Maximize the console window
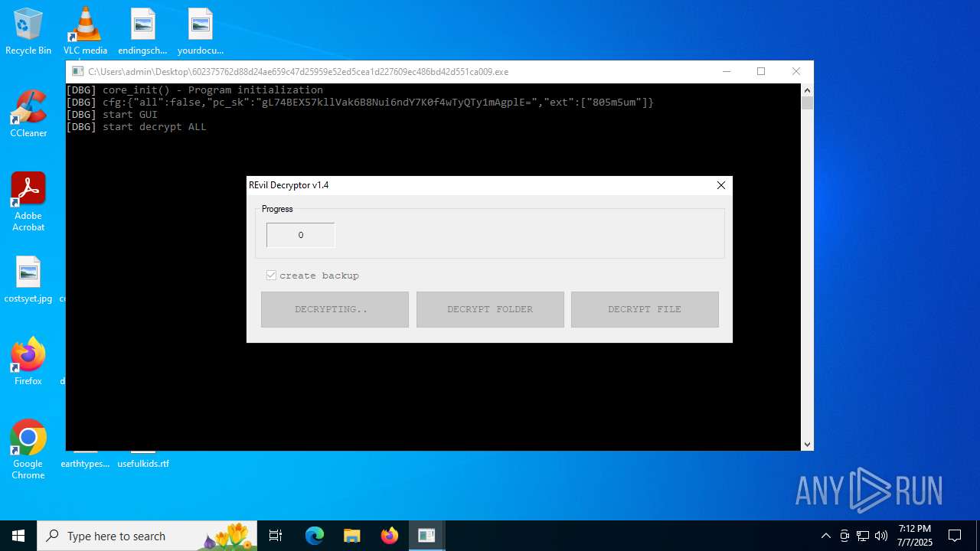Viewport: 980px width, 551px height. 761,71
